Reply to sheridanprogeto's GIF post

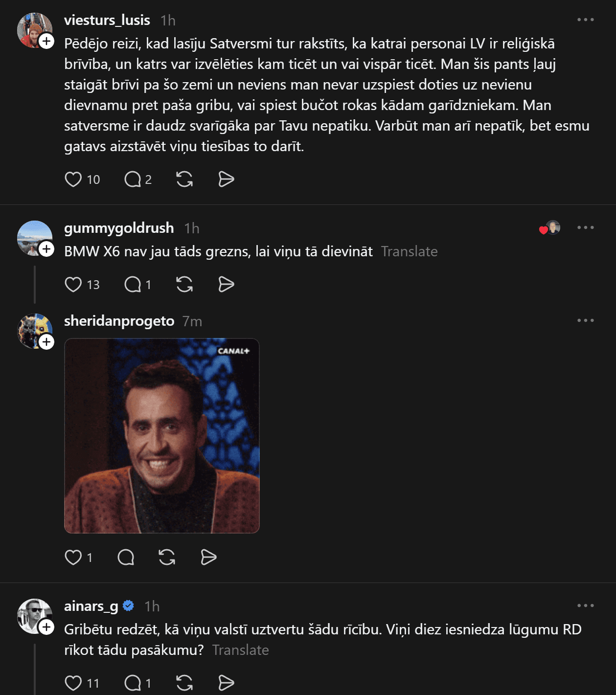[x=126, y=557]
